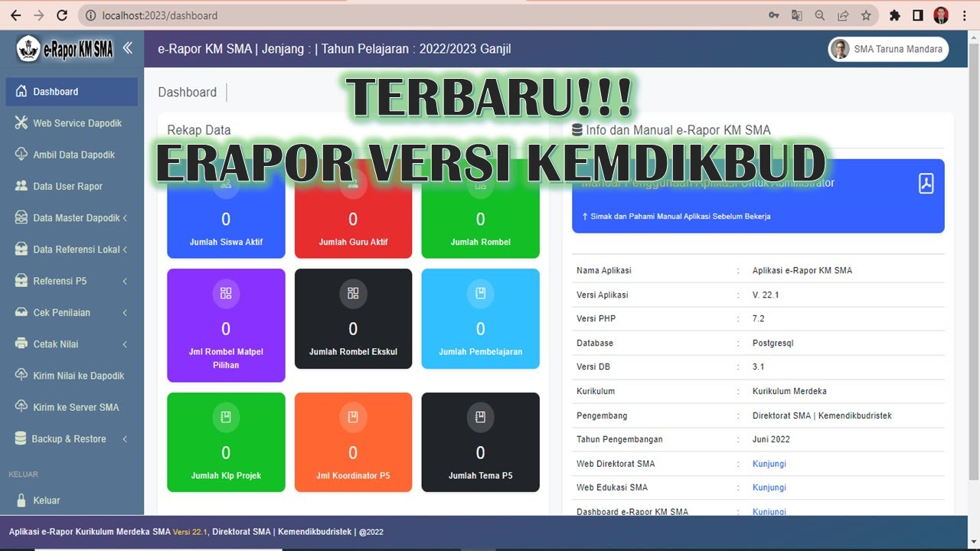Click the saved password key icon
980x551 pixels.
coord(774,15)
